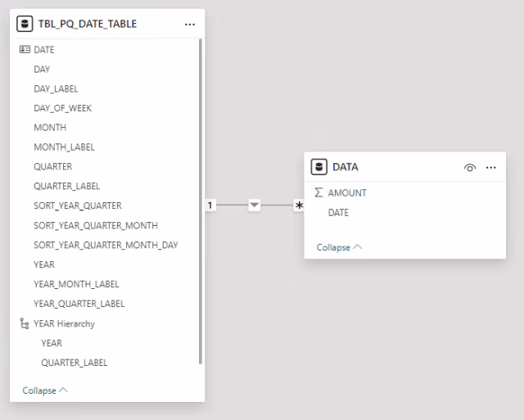Click the YEAR Hierarchy icon
The width and height of the screenshot is (524, 420).
[25, 323]
